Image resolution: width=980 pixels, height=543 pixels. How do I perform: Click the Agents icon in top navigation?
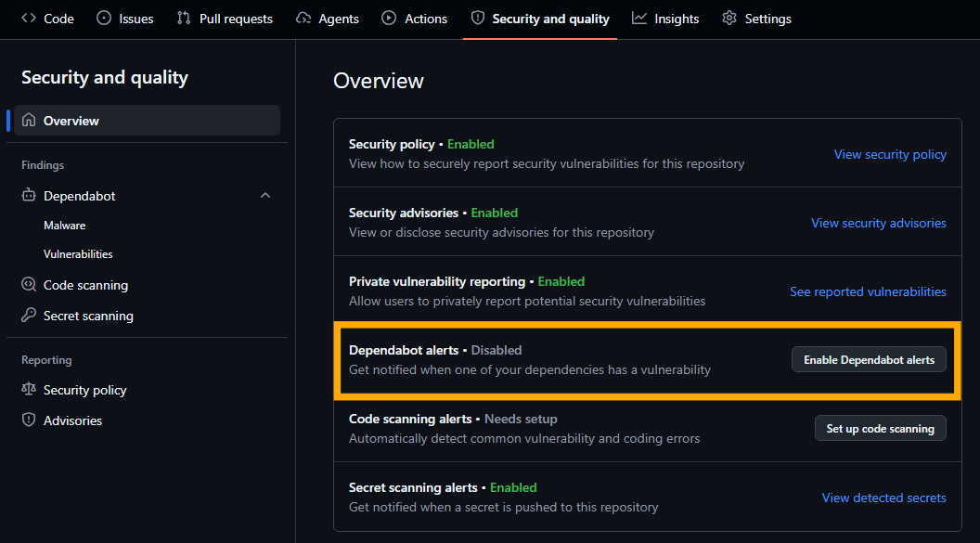(x=303, y=19)
